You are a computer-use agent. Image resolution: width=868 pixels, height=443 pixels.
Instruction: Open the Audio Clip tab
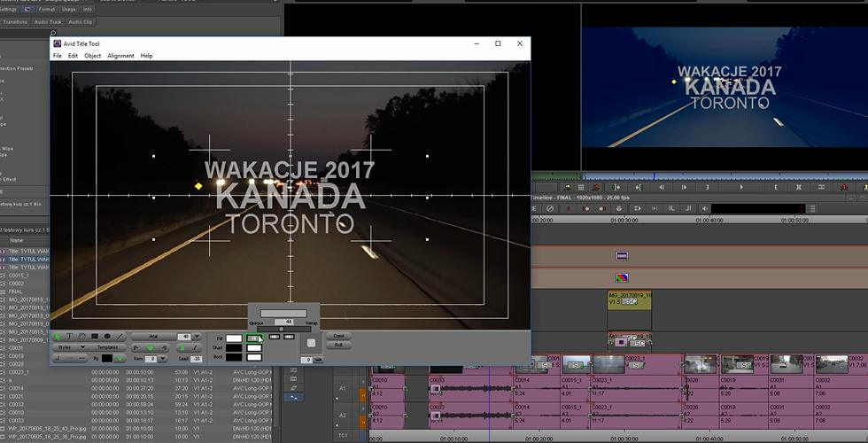pos(81,22)
